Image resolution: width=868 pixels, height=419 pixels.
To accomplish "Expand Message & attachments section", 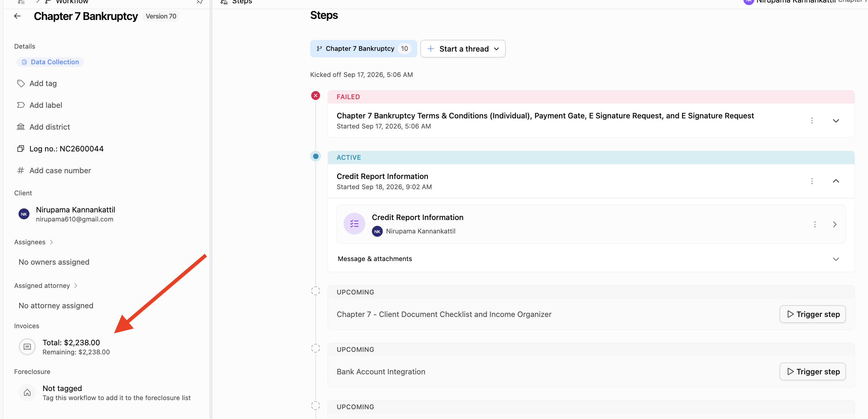I will (836, 259).
